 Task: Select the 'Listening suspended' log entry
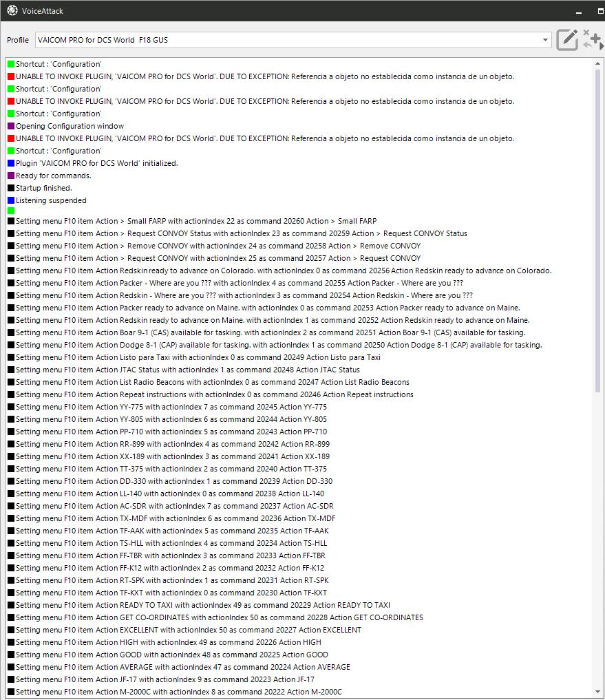[47, 200]
